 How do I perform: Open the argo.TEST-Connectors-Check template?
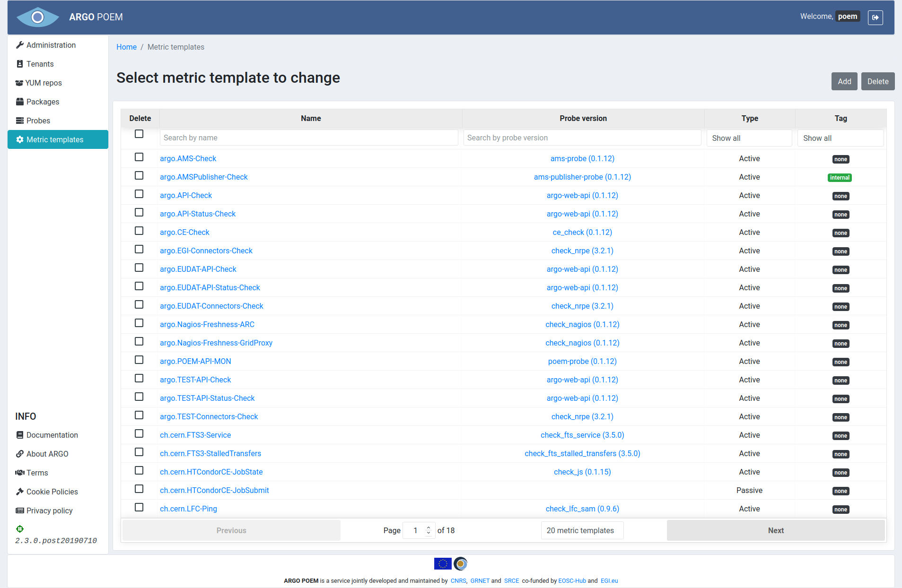click(x=209, y=416)
